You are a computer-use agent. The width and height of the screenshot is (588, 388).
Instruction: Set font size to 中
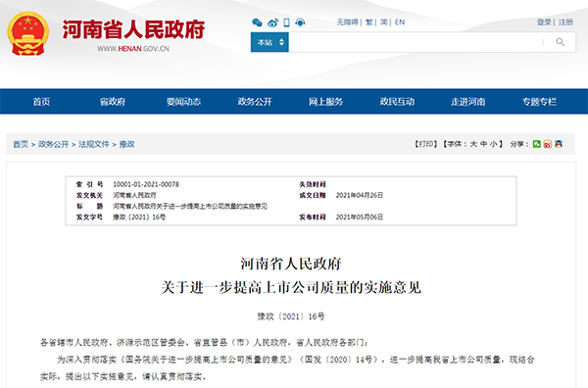pos(484,144)
